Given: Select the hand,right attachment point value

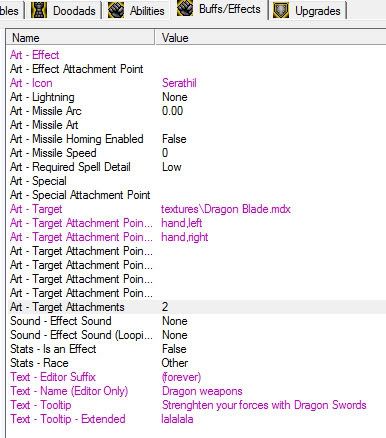Looking at the screenshot, I should 185,237.
